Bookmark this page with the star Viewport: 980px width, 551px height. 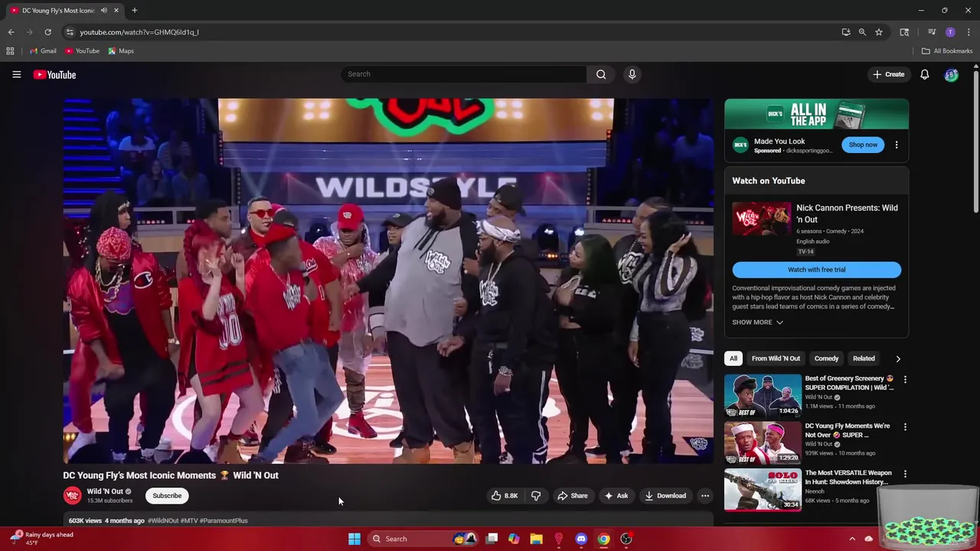(x=879, y=32)
